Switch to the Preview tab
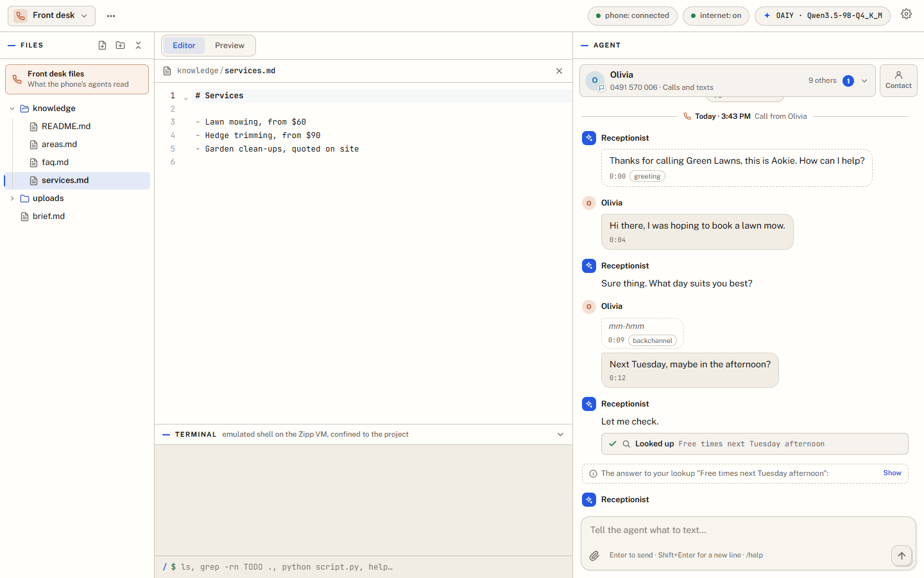The height and width of the screenshot is (578, 924). coord(230,46)
